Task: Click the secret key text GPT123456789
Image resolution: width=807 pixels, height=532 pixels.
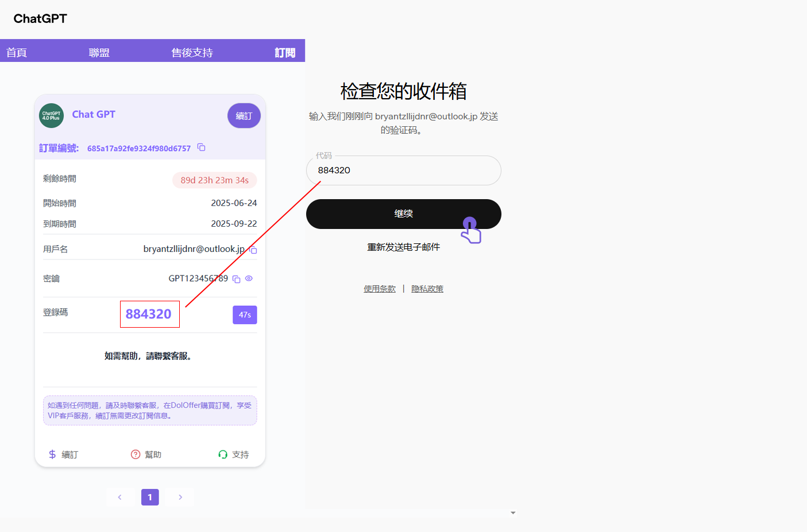Action: pyautogui.click(x=198, y=278)
